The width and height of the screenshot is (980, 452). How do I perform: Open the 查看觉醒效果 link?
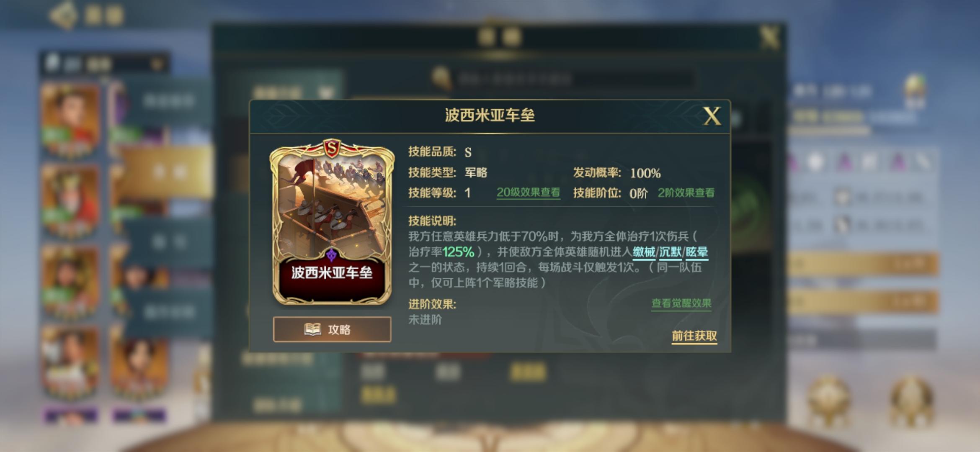[681, 303]
